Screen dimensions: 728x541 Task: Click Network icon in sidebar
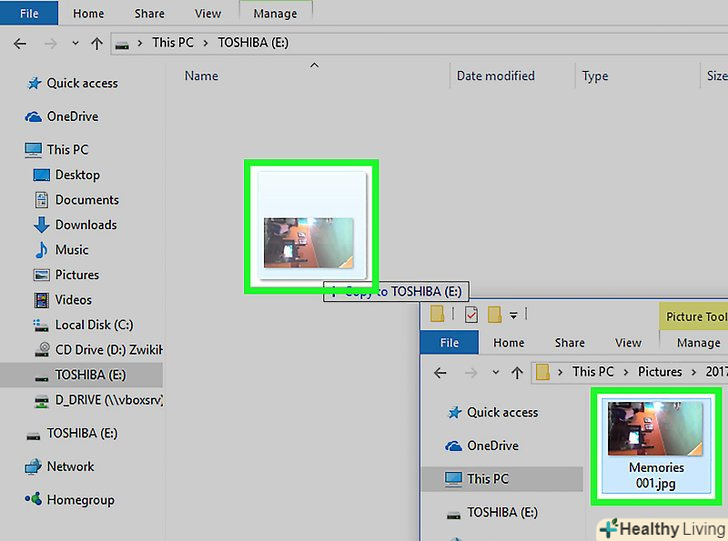pos(33,467)
